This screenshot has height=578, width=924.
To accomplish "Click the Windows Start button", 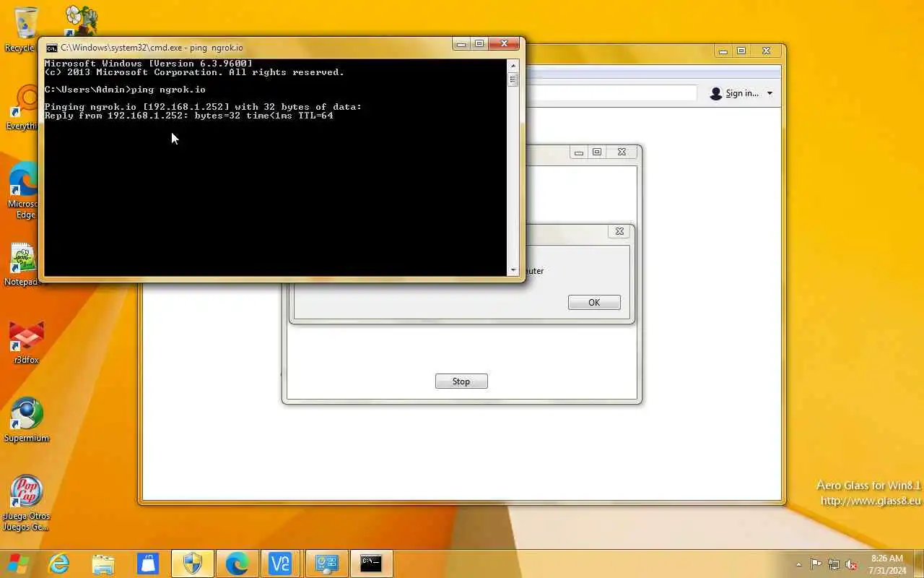I will [17, 564].
